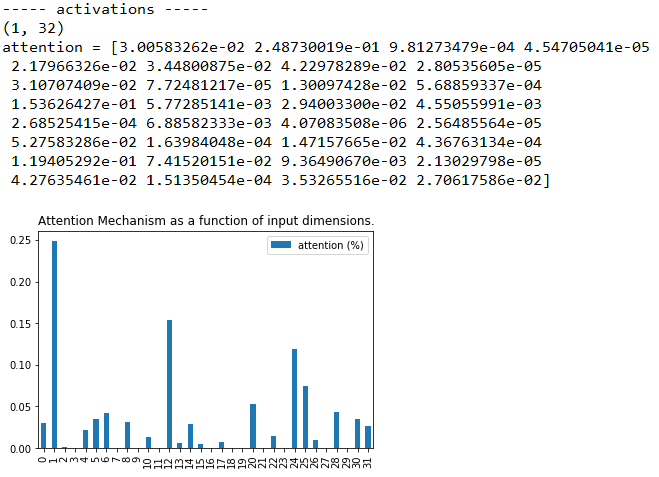Viewport: 659px width, 477px height.
Task: Click the chart title 'Attention Mechanism as a function'
Action: click(x=206, y=221)
